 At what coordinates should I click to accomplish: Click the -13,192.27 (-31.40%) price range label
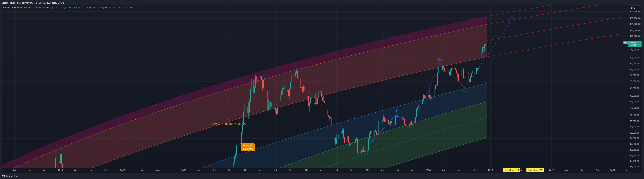pyautogui.click(x=228, y=124)
